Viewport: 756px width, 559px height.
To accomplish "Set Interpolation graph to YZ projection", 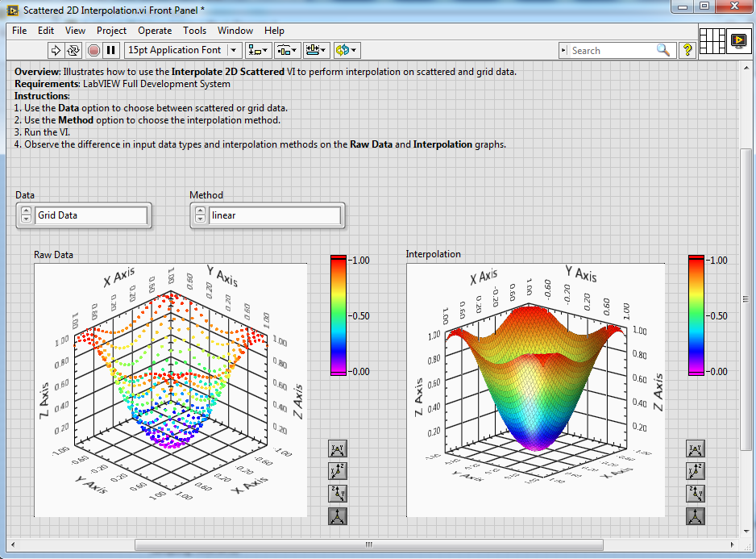I will point(696,494).
